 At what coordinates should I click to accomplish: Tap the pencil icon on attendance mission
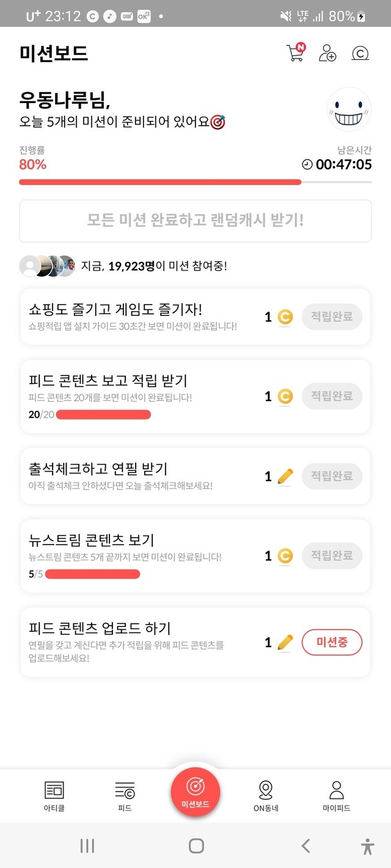coord(285,477)
